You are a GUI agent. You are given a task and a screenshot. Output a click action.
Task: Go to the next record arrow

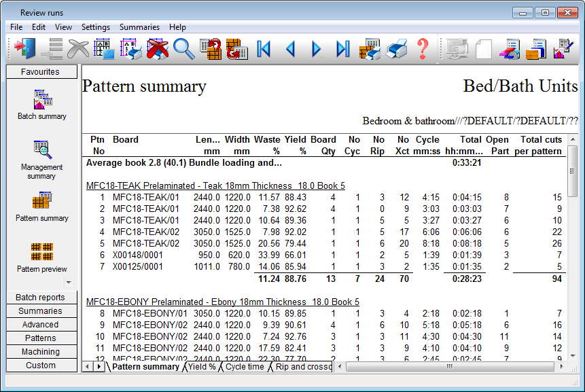(317, 49)
